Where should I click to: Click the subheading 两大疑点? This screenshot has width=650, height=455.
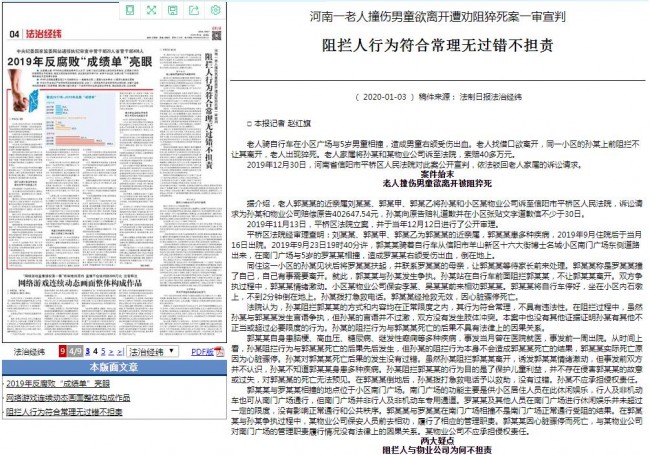[437, 441]
